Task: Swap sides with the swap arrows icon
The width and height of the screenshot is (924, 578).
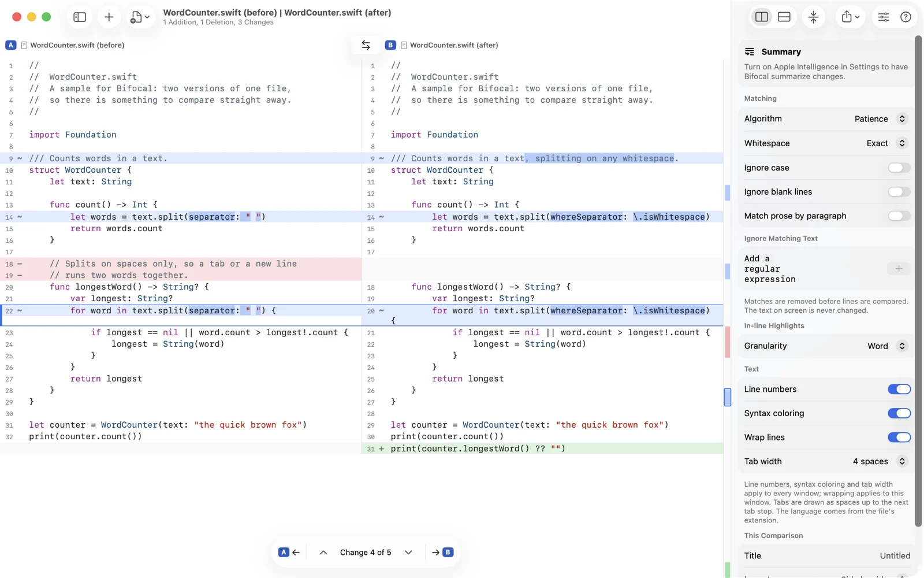Action: pos(366,45)
